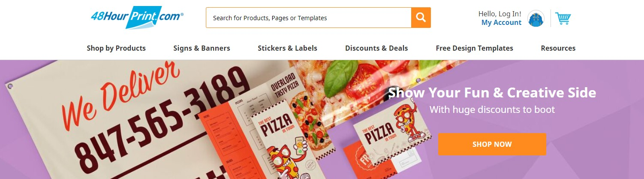Screen dimensions: 644x179
Task: Open the Discounts & Deals menu item
Action: coord(376,48)
